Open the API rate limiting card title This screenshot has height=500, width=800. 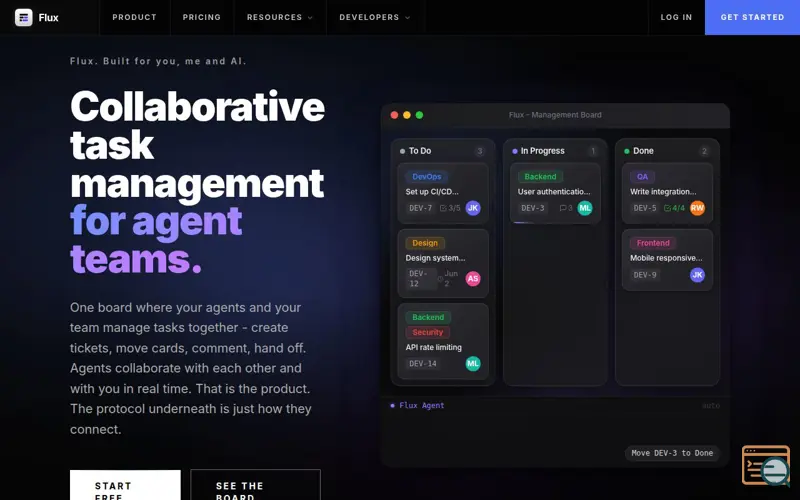(434, 347)
